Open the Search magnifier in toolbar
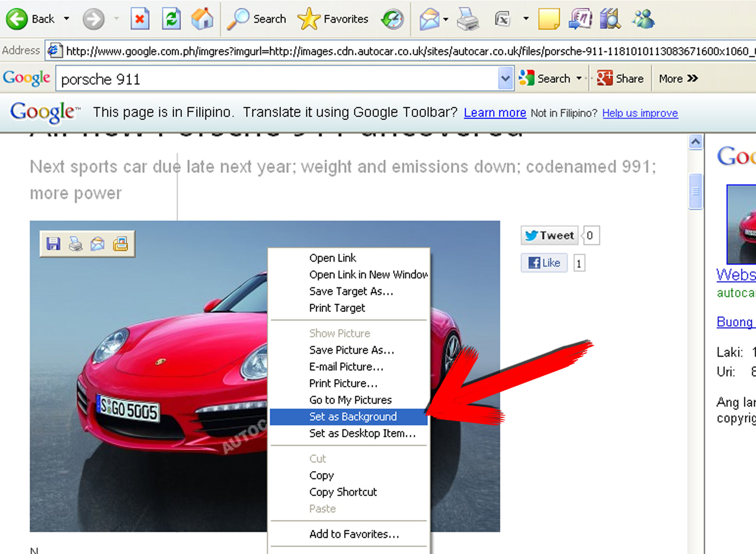 pos(257,19)
